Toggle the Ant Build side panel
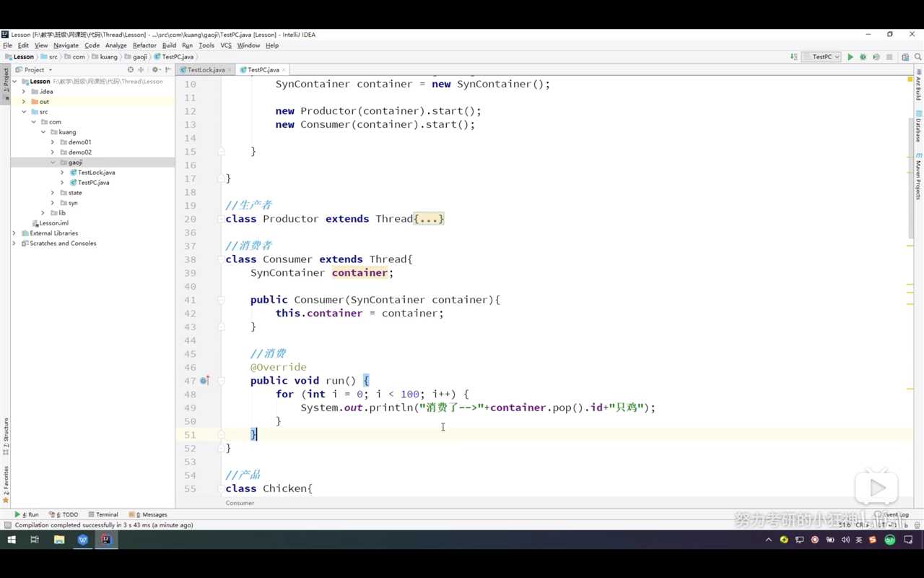The width and height of the screenshot is (924, 578). click(918, 85)
